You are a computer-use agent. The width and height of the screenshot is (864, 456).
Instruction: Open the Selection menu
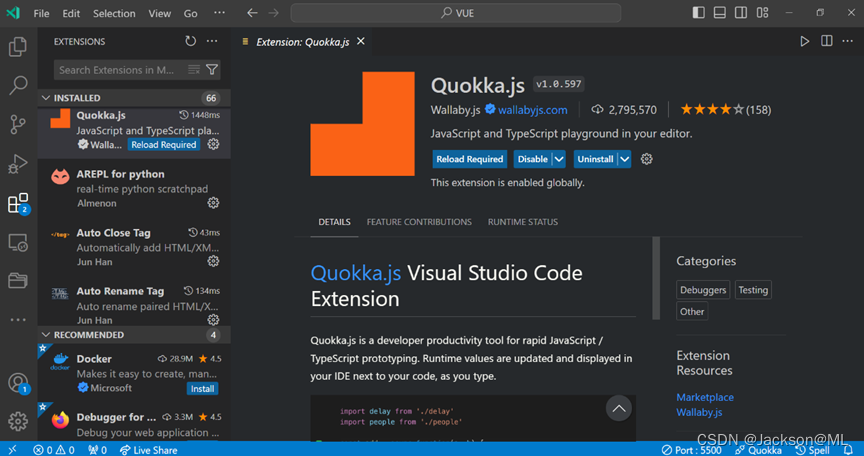tap(114, 13)
